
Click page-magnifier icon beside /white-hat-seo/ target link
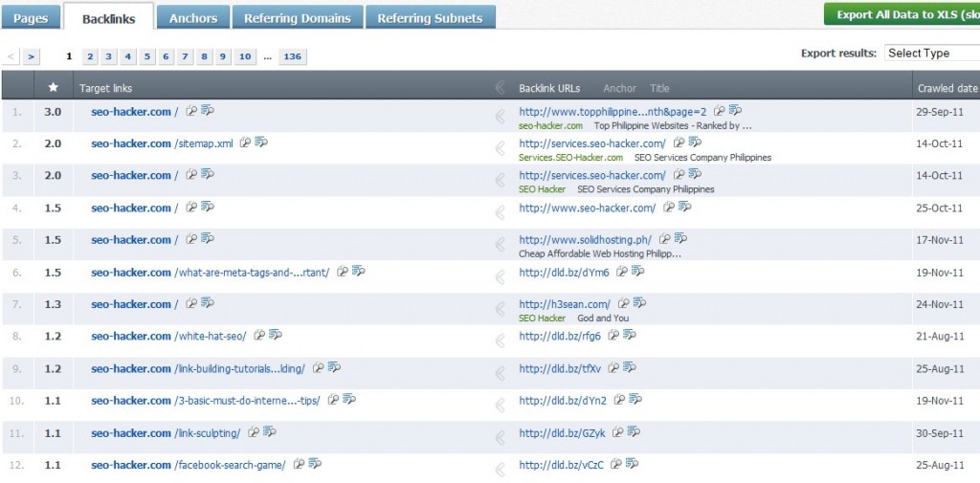coord(258,335)
